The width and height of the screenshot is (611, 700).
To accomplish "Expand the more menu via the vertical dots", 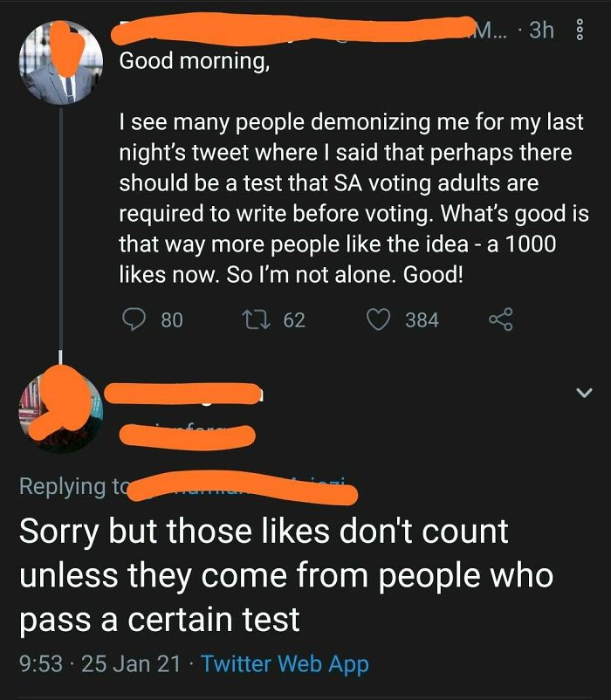I will click(581, 29).
